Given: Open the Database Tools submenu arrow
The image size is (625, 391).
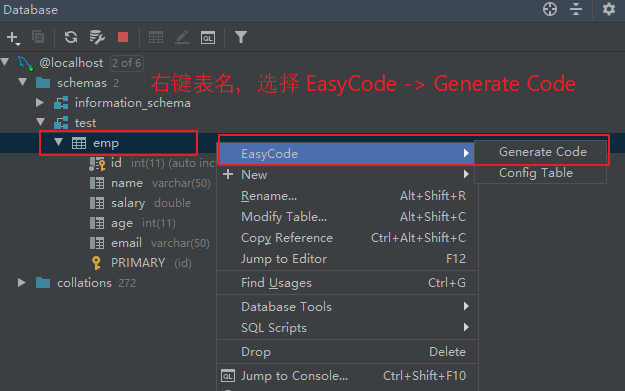Looking at the screenshot, I should (466, 306).
